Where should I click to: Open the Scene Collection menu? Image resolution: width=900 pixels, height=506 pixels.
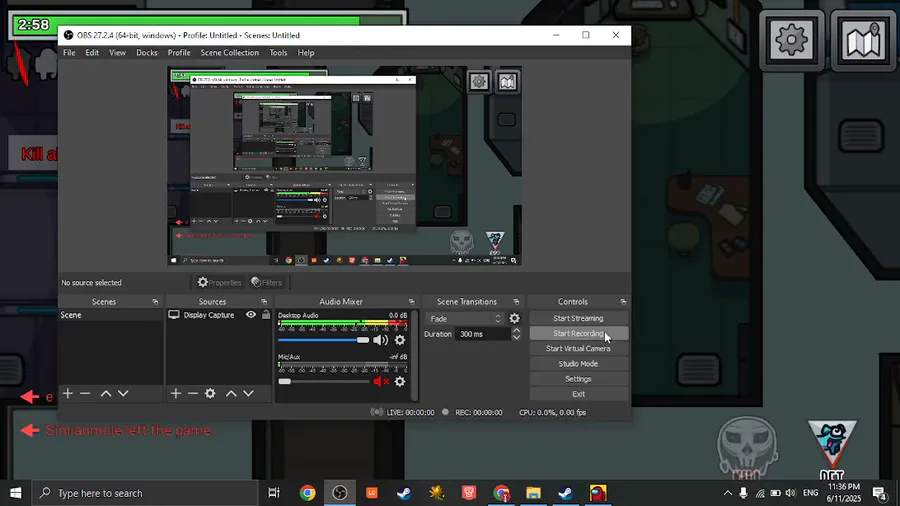click(x=230, y=53)
